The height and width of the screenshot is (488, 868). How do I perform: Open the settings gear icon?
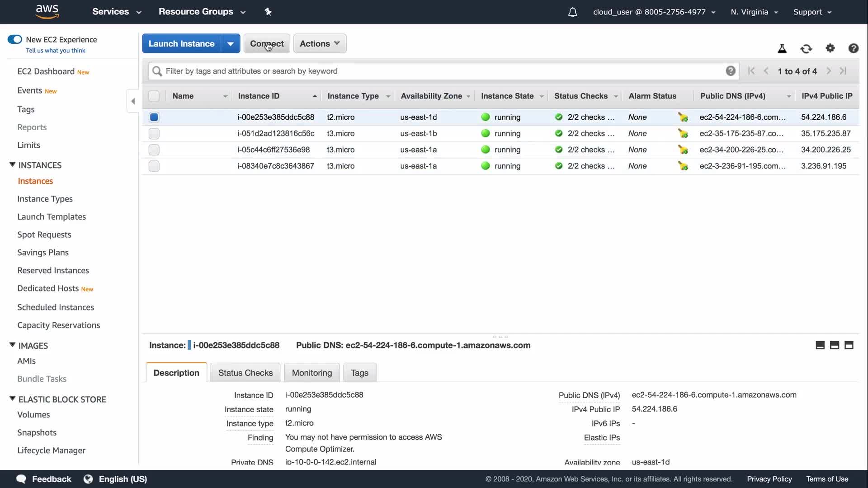click(830, 48)
